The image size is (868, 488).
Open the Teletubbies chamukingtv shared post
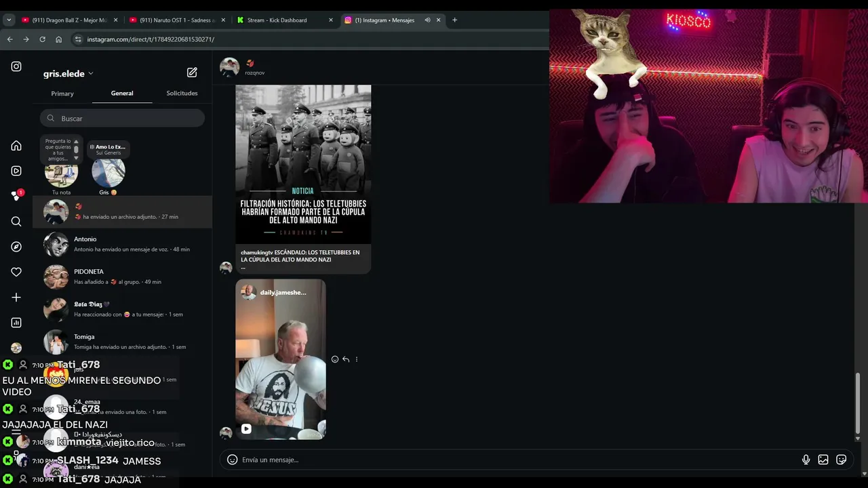pyautogui.click(x=303, y=179)
